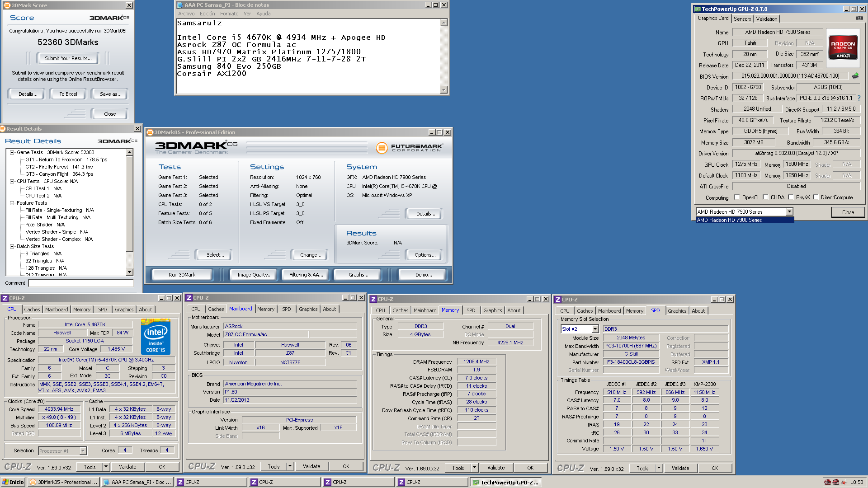The height and width of the screenshot is (488, 868).
Task: Open the Archivo menu in notepad
Action: tap(186, 14)
